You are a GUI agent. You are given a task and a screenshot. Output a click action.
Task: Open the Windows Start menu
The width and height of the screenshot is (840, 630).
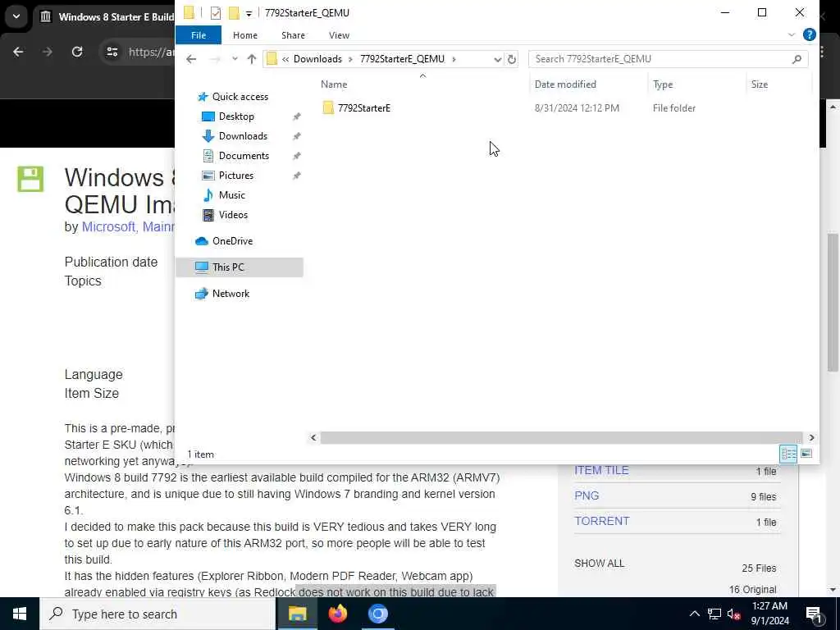tap(20, 614)
